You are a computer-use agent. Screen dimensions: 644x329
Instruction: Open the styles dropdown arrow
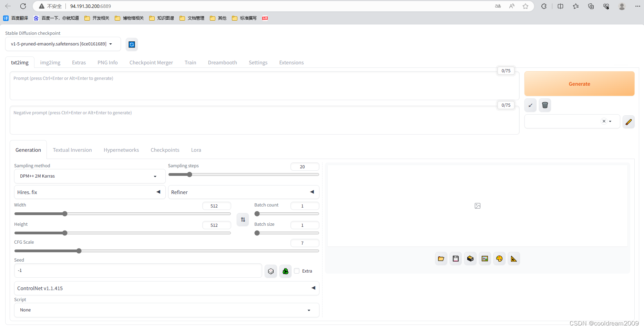tap(610, 121)
